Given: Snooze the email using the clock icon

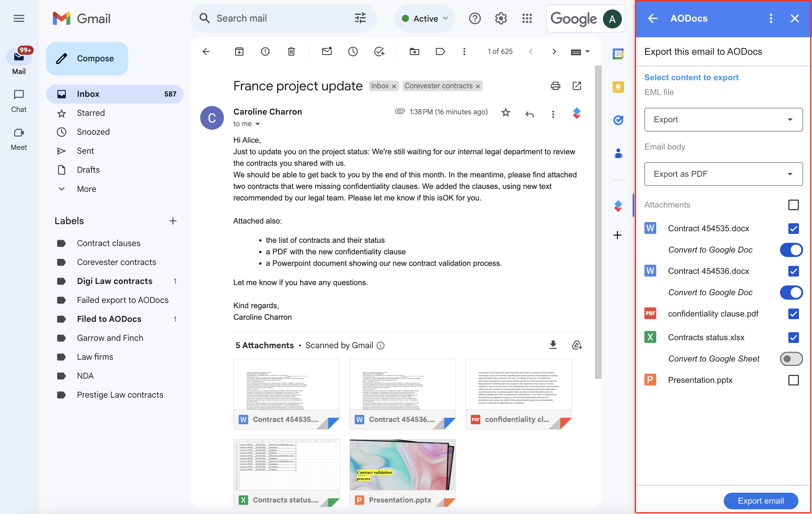Looking at the screenshot, I should click(x=353, y=52).
